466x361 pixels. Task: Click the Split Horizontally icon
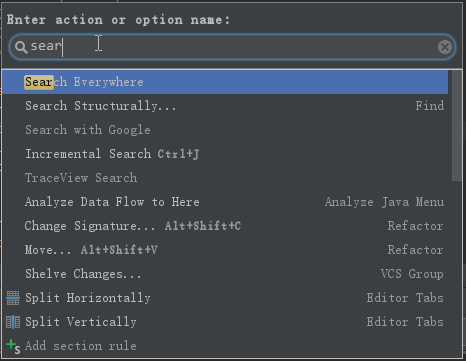pyautogui.click(x=13, y=298)
